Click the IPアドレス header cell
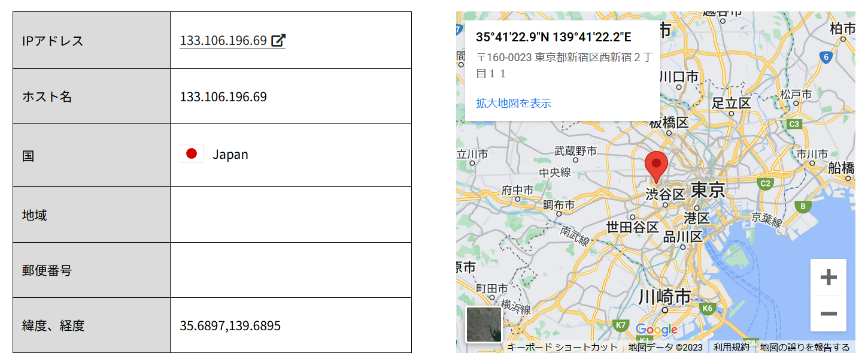The image size is (868, 359). coord(92,40)
